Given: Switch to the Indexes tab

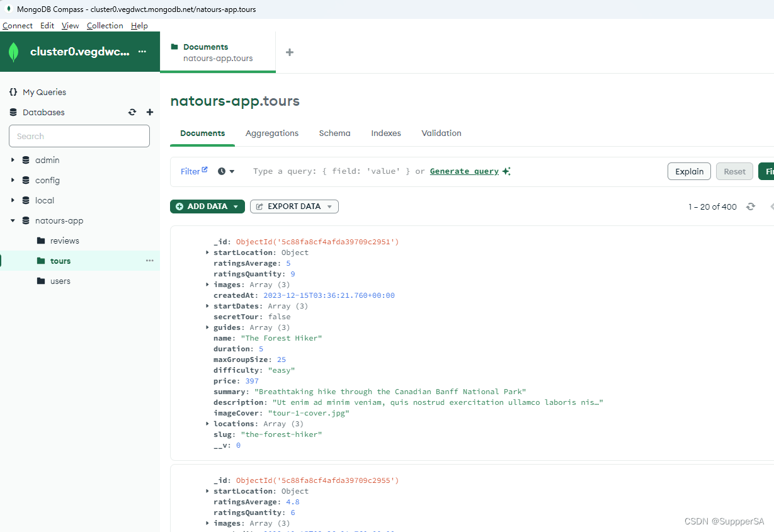Looking at the screenshot, I should 386,133.
